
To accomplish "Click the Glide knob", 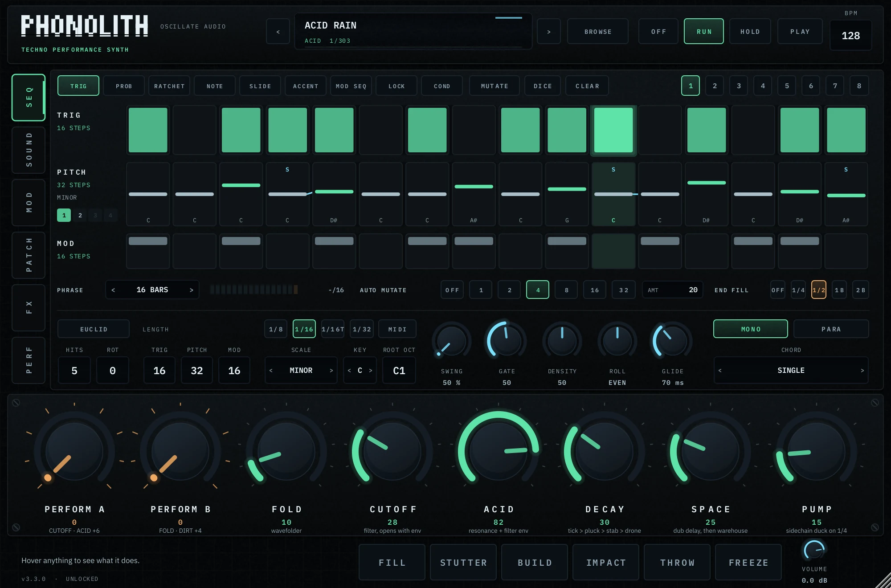I will tap(672, 342).
